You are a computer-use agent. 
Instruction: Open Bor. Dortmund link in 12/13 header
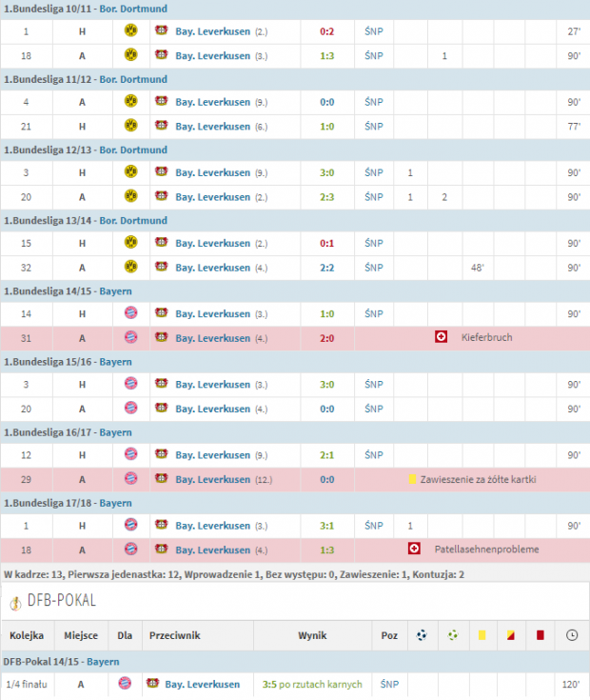pyautogui.click(x=133, y=150)
